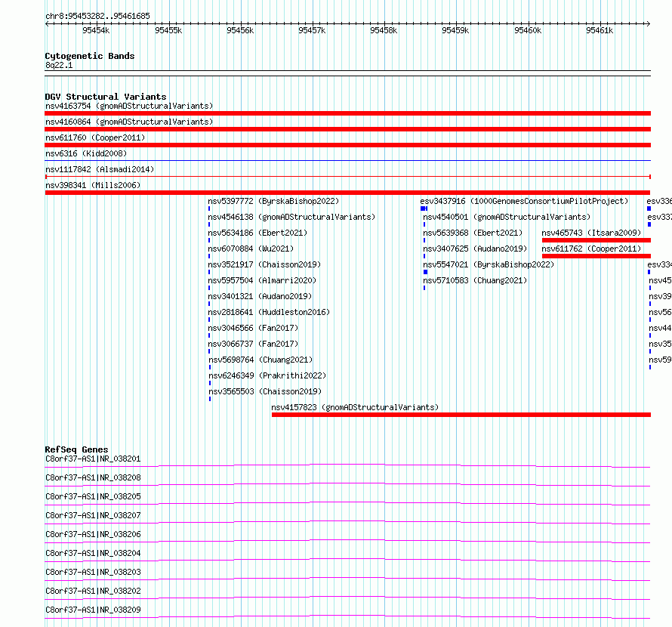Click the blue square under nsv5547021
Image resolution: width=672 pixels, height=627 pixels.
point(426,272)
